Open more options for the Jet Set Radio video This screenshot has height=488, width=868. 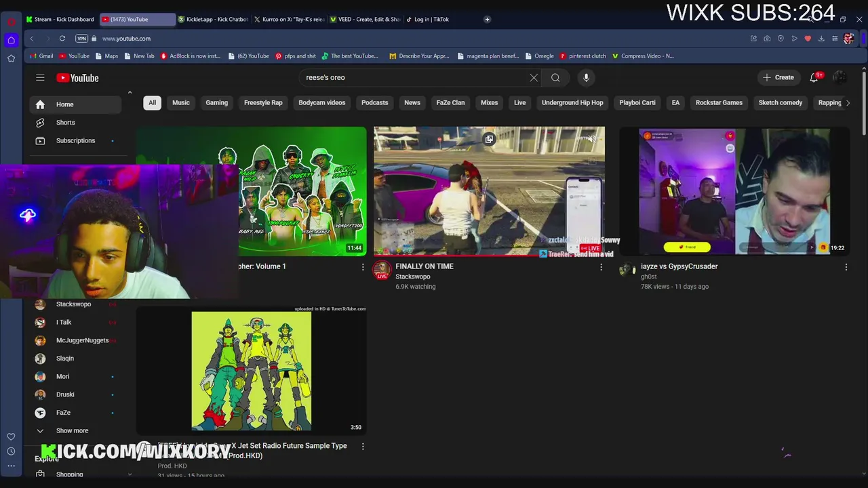363,447
